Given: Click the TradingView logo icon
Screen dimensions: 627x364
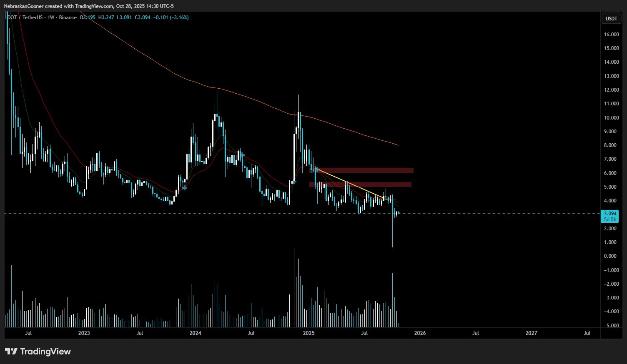Looking at the screenshot, I should pyautogui.click(x=11, y=352).
